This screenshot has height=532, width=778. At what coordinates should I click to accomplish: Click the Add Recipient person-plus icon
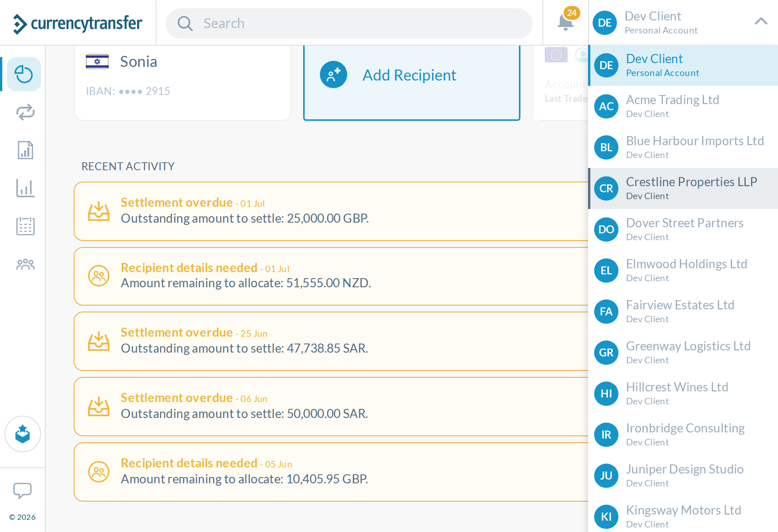point(334,75)
